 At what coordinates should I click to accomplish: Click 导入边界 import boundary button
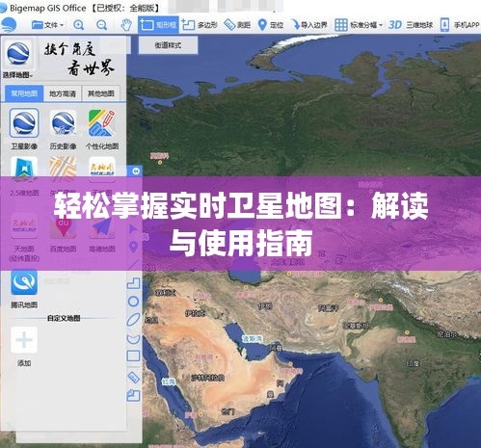(309, 25)
